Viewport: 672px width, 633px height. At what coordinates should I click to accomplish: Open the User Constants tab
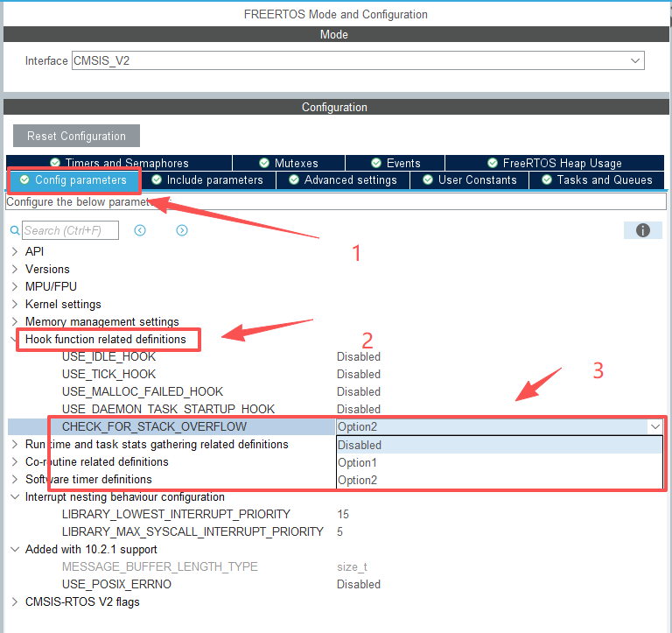pyautogui.click(x=469, y=180)
